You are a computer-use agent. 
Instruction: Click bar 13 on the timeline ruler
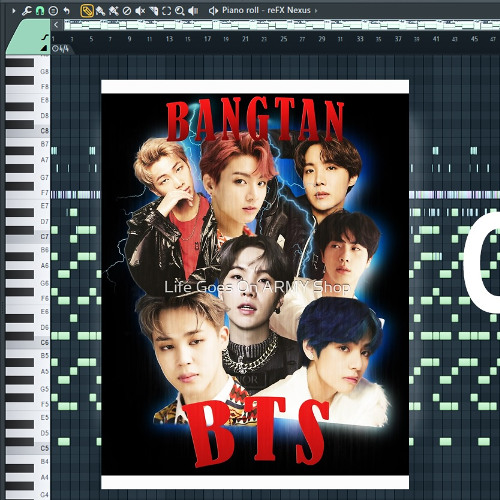[x=169, y=39]
